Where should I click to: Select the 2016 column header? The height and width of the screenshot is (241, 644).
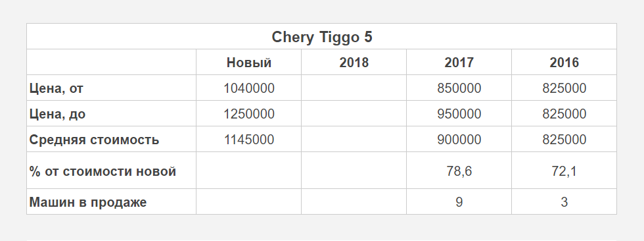[564, 63]
